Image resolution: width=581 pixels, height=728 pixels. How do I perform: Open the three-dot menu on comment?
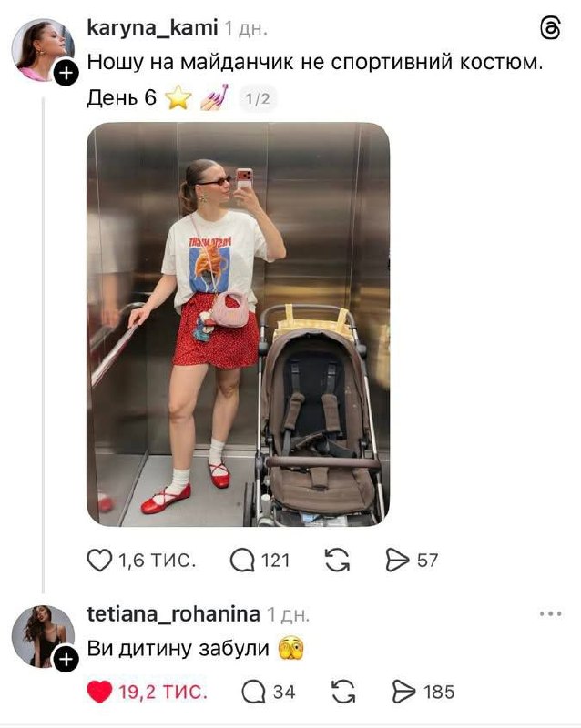coord(551,613)
